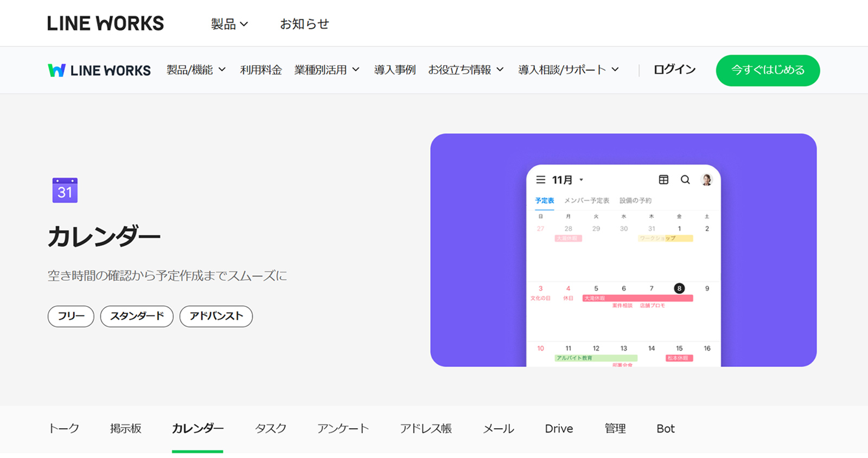The height and width of the screenshot is (458, 868).
Task: Switch to the タスク tab
Action: (x=270, y=429)
